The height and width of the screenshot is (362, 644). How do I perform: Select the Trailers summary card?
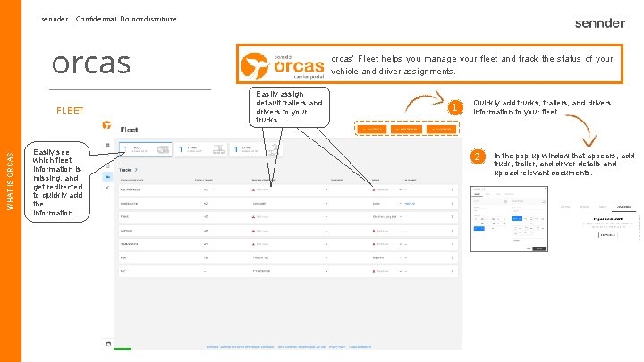(201, 149)
